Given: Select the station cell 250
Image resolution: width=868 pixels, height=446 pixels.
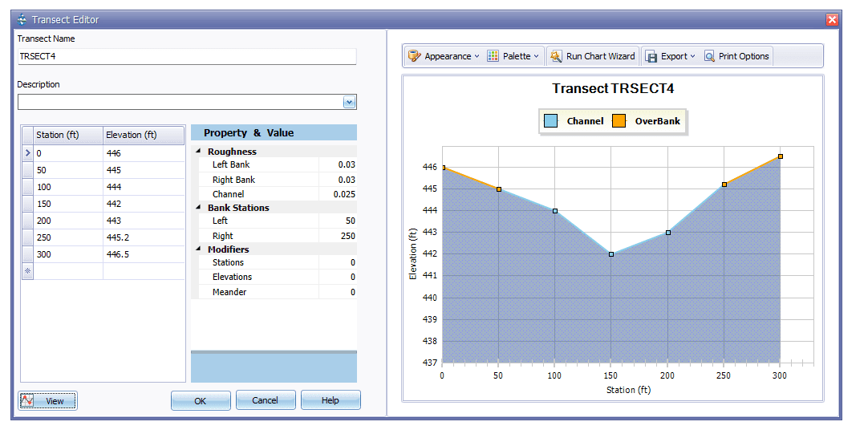Looking at the screenshot, I should pos(68,237).
